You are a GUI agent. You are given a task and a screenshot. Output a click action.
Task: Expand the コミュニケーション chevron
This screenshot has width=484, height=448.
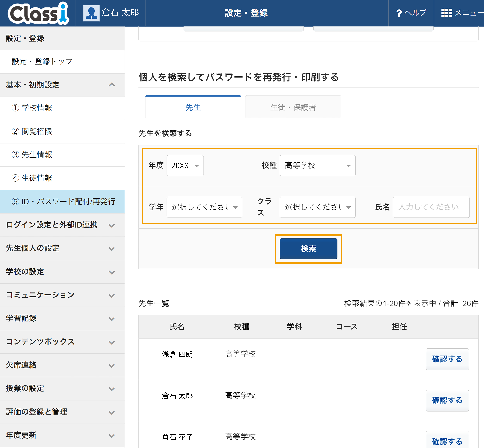[112, 296]
